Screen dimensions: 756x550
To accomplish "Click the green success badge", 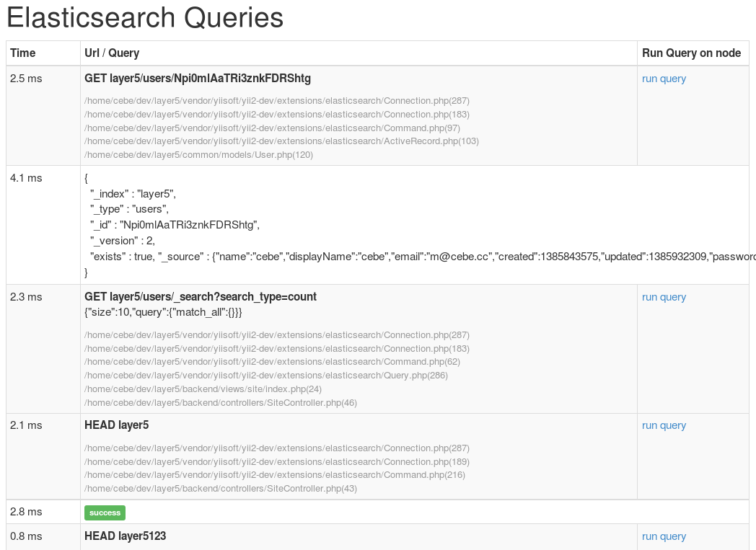I will [x=105, y=513].
